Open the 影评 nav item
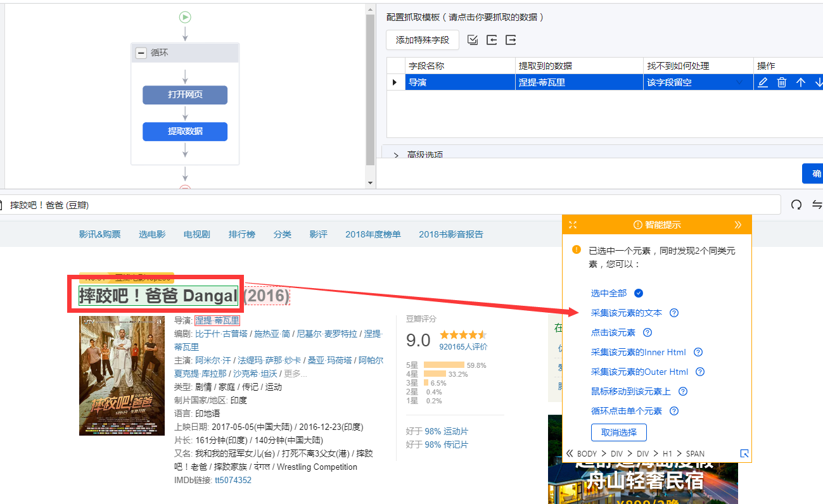Screen dimensions: 823x504 point(319,234)
